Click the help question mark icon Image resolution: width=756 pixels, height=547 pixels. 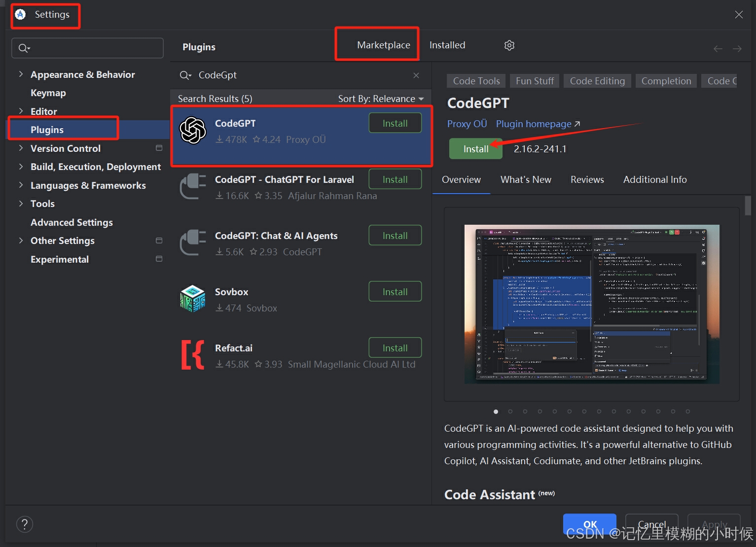[x=25, y=524]
